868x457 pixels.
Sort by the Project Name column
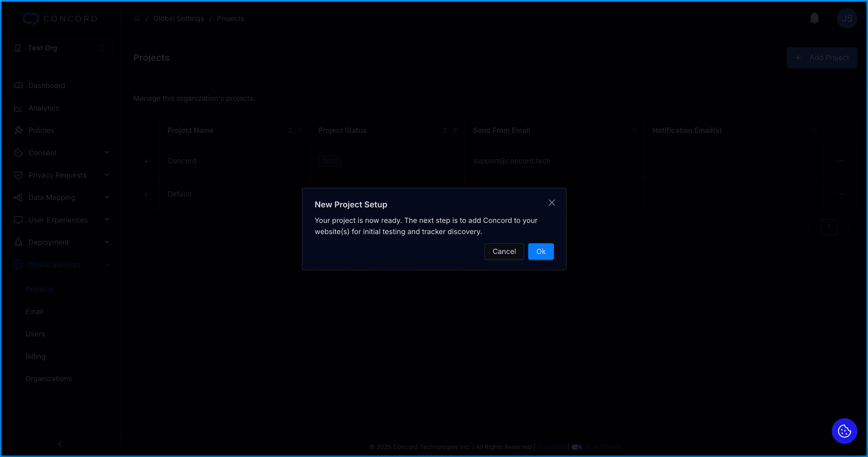point(290,130)
